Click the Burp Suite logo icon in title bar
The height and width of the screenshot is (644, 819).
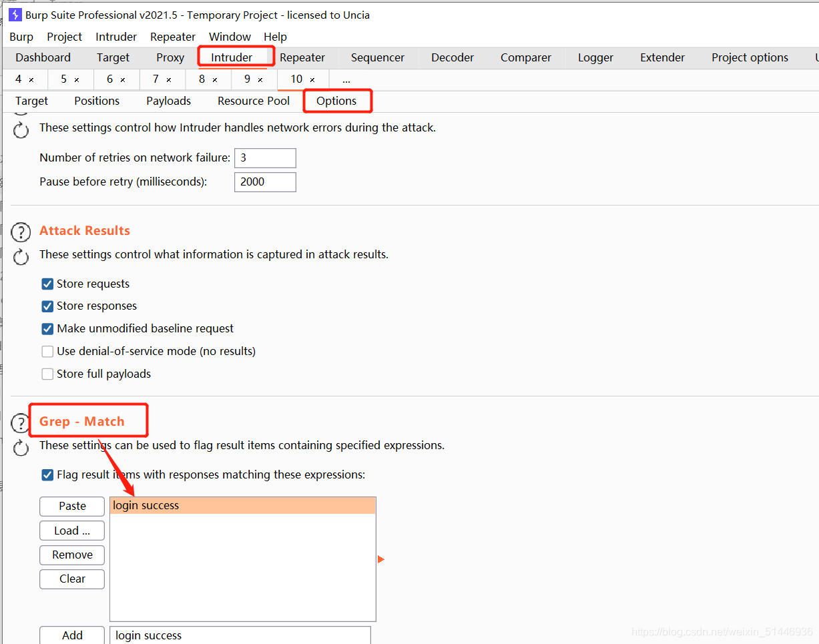click(15, 15)
